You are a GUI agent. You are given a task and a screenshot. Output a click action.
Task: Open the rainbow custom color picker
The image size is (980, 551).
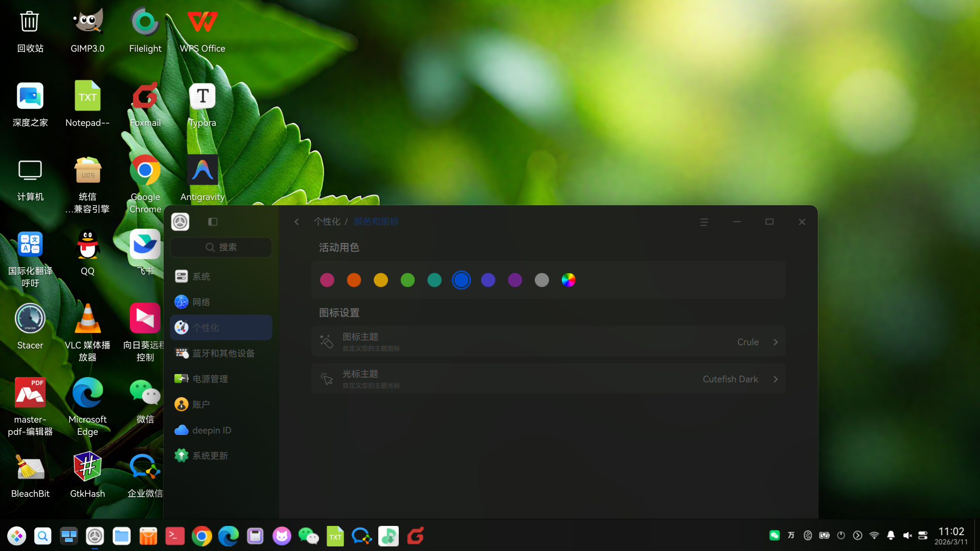pyautogui.click(x=568, y=280)
